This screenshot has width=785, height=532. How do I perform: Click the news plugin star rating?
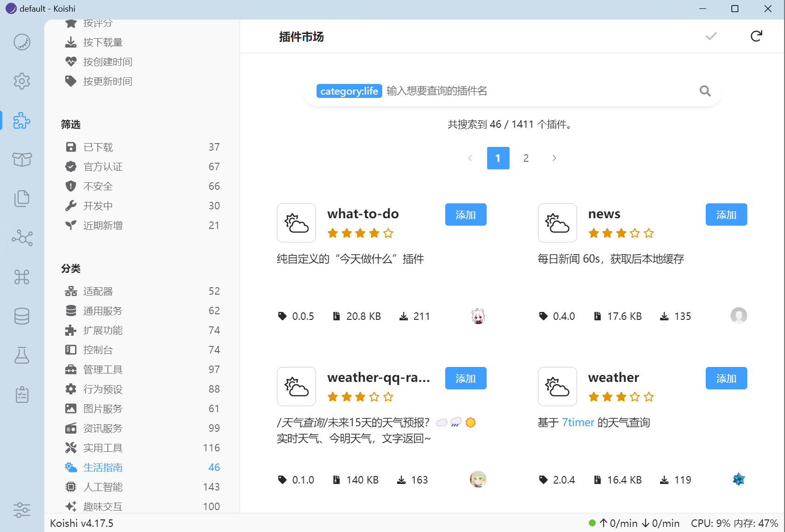click(x=621, y=233)
